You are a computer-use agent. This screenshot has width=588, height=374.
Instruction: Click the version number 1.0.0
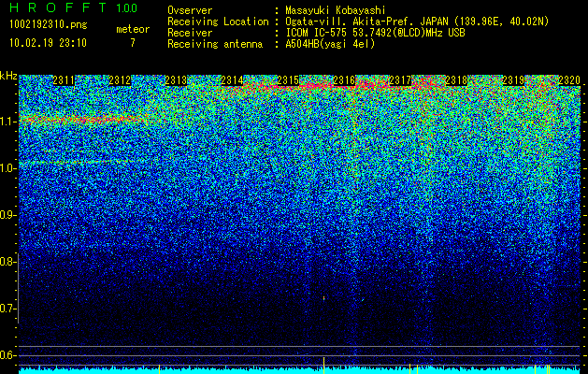pos(127,8)
